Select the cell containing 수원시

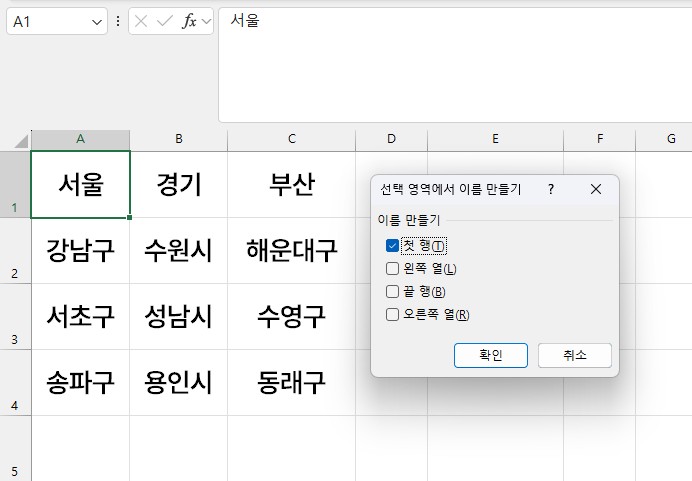tap(179, 251)
